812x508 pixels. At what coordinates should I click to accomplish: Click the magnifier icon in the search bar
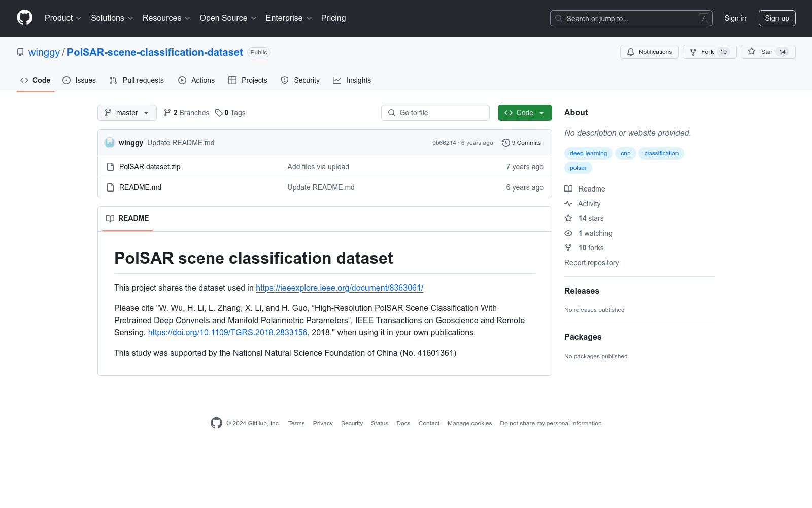click(x=558, y=18)
